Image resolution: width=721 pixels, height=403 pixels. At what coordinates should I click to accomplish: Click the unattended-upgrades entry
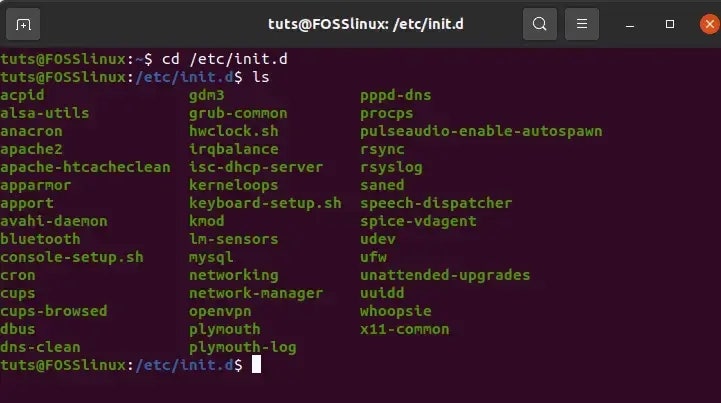(445, 276)
